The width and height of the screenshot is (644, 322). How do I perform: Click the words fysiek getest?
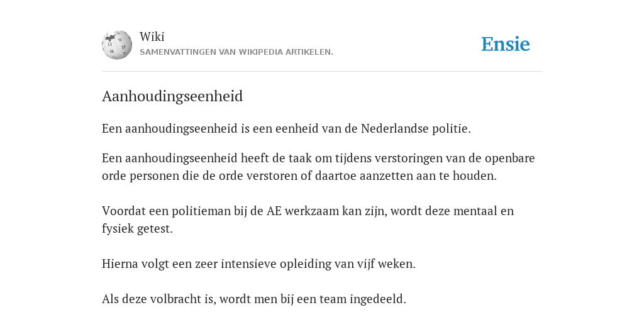137,229
